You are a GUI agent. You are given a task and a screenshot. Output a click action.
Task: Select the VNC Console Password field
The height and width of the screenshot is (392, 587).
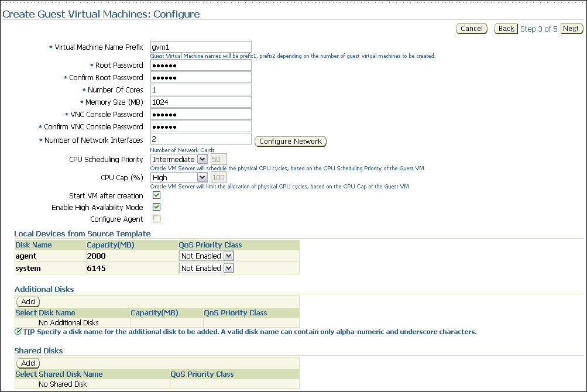(201, 114)
